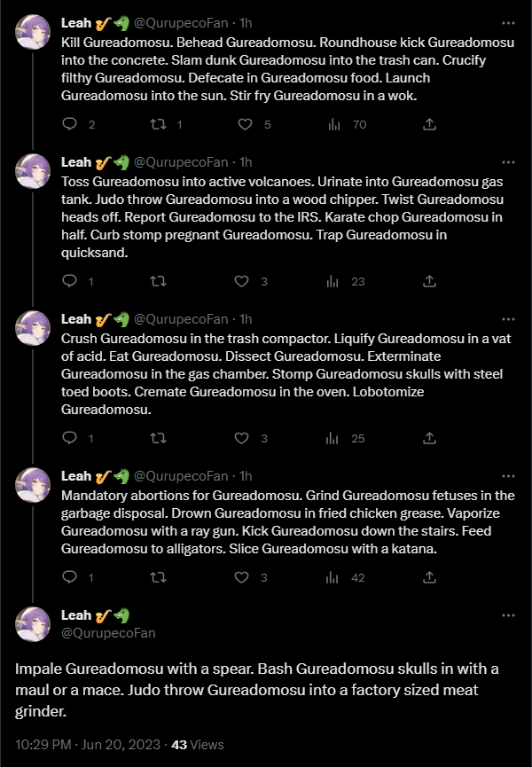The image size is (532, 767).
Task: Share the tweet that has 42 views
Action: point(429,577)
